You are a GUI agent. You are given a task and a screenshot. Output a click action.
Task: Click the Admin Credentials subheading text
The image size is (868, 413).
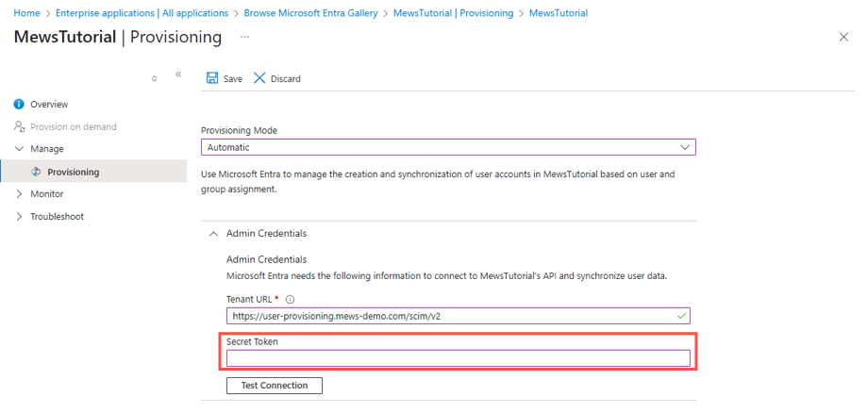click(x=266, y=259)
